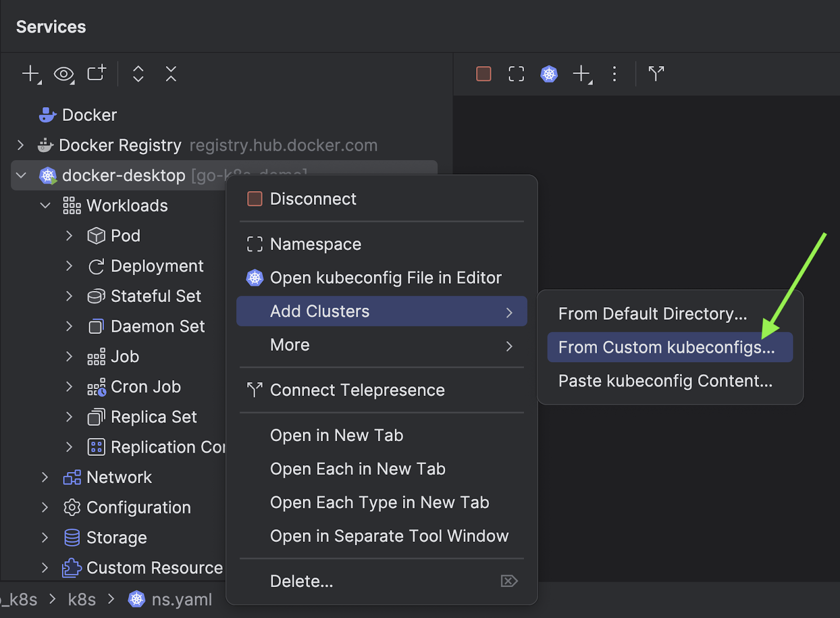The image size is (840, 618).
Task: Click the Configuration gear icon
Action: coord(72,508)
